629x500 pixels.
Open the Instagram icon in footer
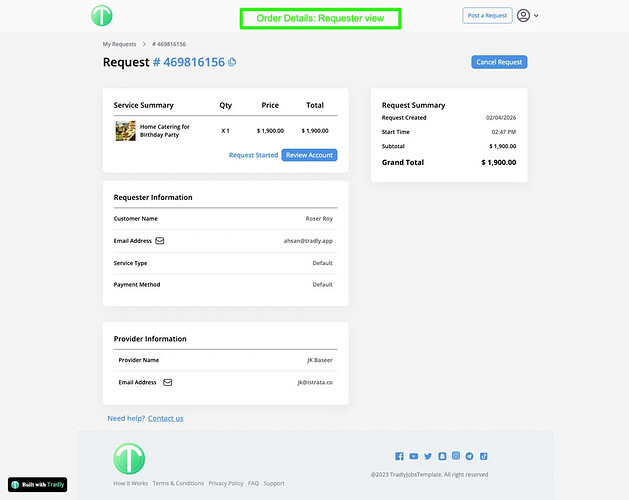[455, 456]
